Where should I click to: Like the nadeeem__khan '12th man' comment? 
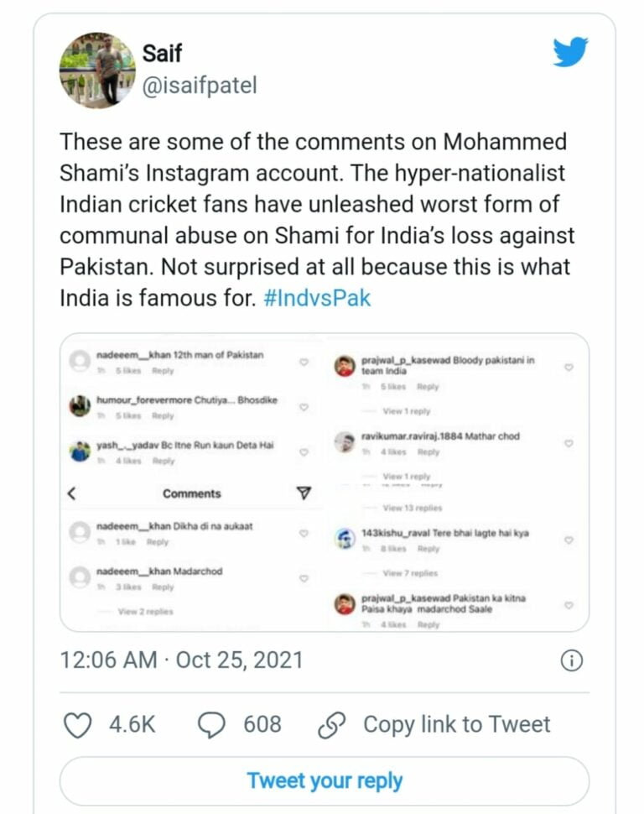click(x=304, y=363)
